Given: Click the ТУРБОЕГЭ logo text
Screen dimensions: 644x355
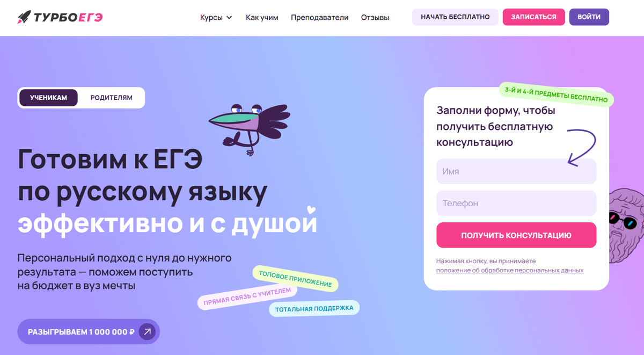Looking at the screenshot, I should click(x=68, y=17).
